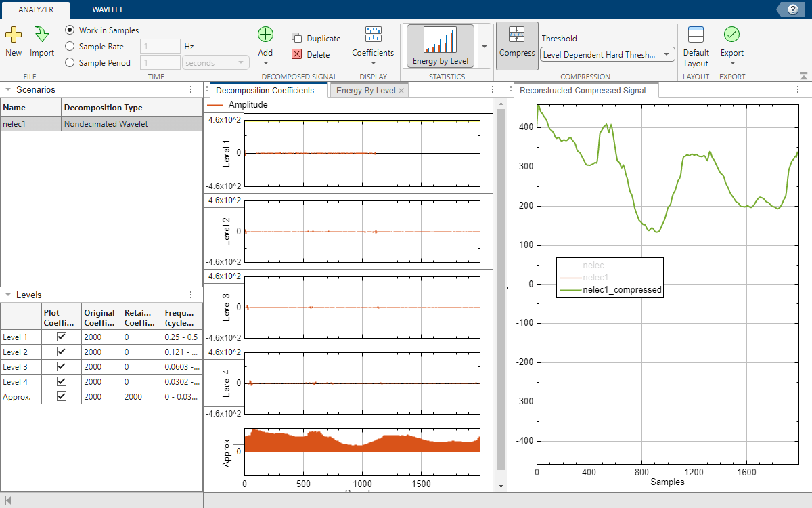This screenshot has width=812, height=508.
Task: Expand the statistics gallery arrow
Action: pos(484,47)
